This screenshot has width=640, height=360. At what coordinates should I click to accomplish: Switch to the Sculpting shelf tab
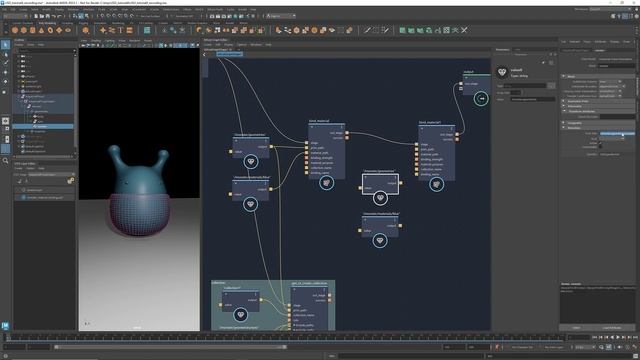click(67, 23)
